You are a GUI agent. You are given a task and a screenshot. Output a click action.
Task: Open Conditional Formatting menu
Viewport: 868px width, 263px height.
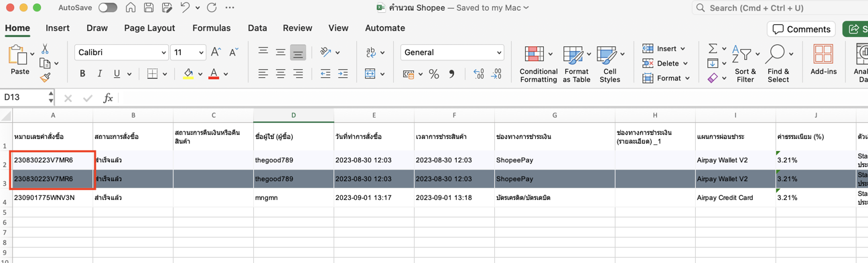pyautogui.click(x=538, y=64)
